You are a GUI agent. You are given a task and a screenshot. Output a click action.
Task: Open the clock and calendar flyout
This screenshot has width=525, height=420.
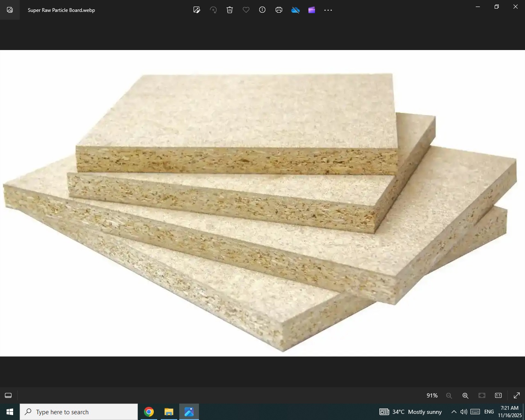(x=510, y=412)
